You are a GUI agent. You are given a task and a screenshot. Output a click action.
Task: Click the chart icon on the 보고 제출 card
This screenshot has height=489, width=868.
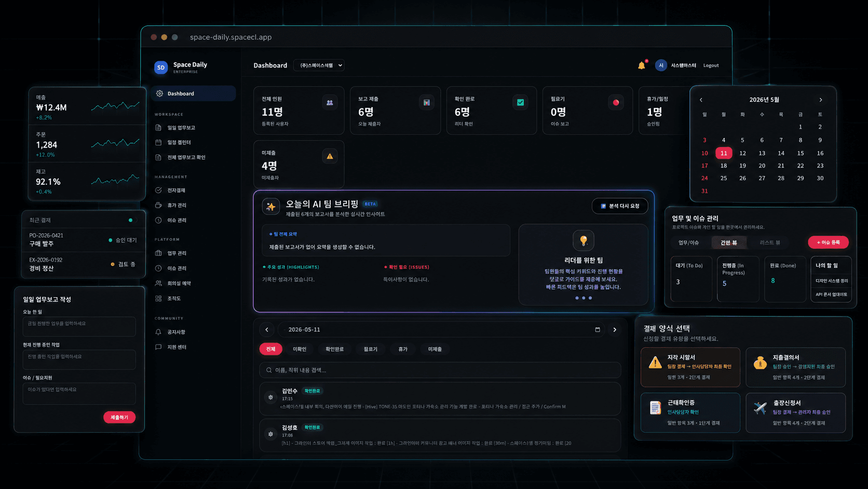pos(426,103)
